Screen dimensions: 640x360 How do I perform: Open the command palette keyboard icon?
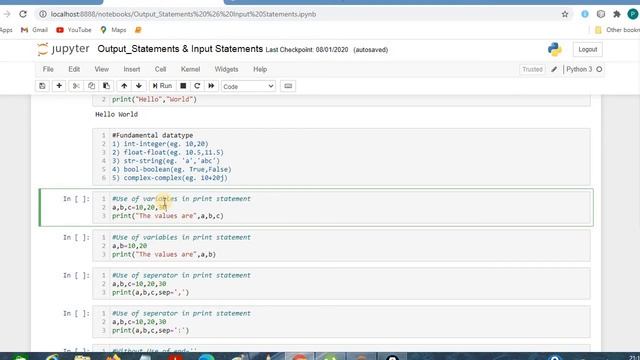[x=288, y=86]
